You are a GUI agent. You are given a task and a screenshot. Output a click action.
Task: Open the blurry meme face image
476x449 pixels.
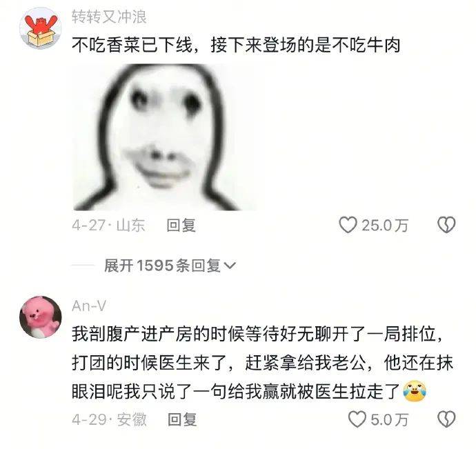pos(163,137)
